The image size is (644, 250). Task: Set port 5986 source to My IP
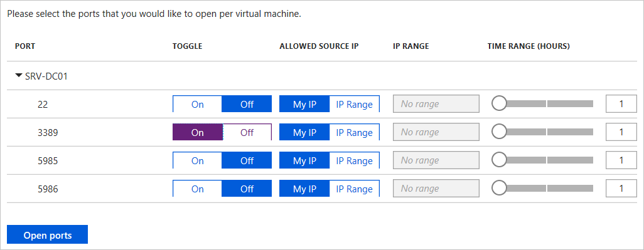304,189
